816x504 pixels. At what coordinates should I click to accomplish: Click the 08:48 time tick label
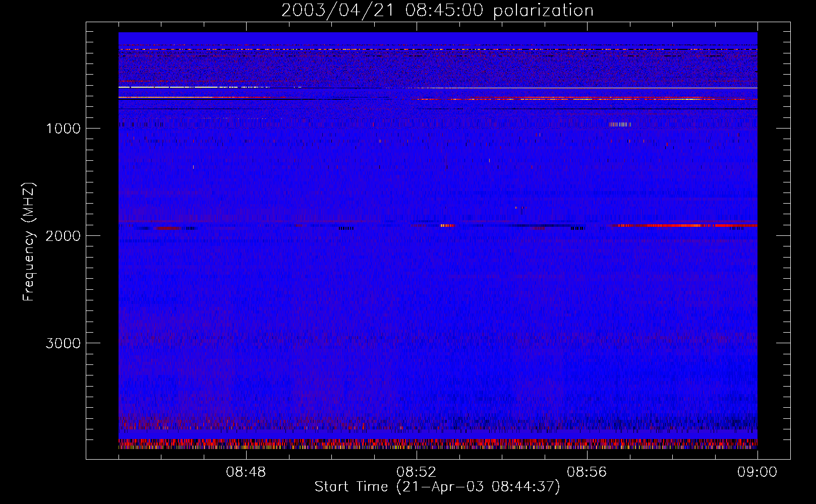click(246, 472)
